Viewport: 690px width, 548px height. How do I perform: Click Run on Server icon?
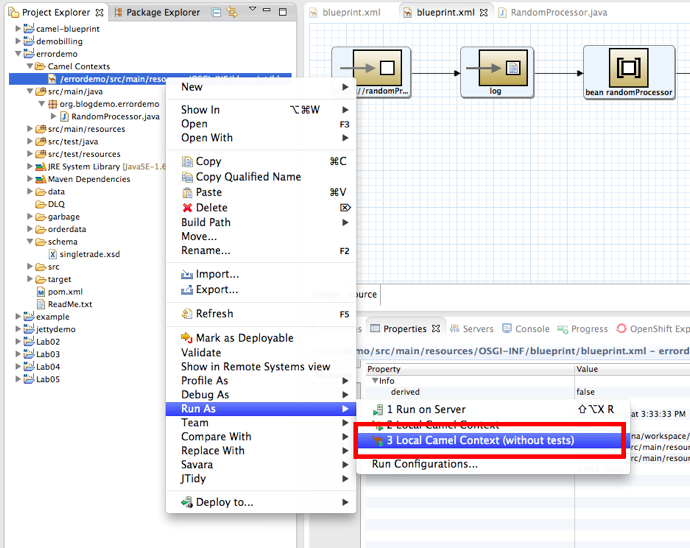tap(378, 410)
